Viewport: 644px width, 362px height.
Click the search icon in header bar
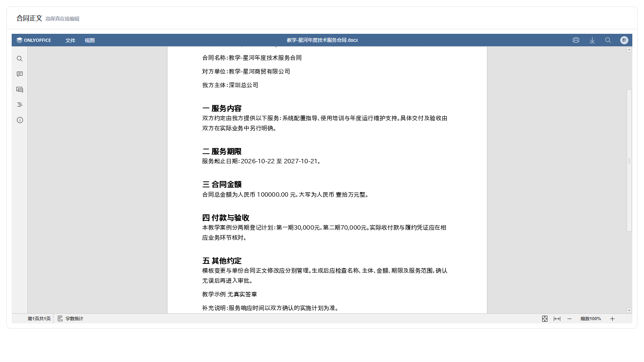click(608, 40)
